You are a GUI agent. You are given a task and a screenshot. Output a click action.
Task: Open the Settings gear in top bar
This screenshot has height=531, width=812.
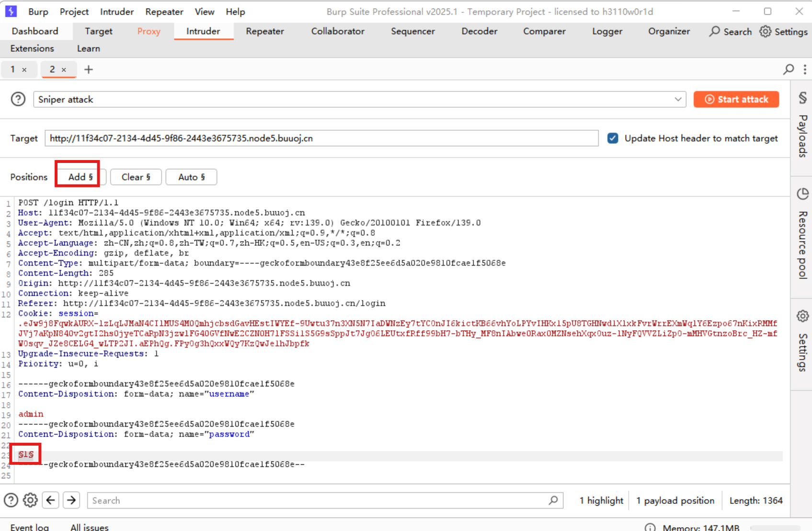point(766,31)
